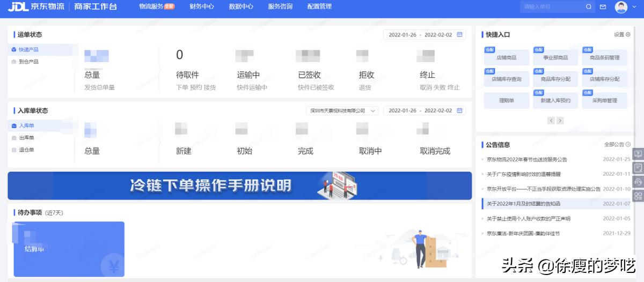Go to next shortcut page arrow

point(560,121)
